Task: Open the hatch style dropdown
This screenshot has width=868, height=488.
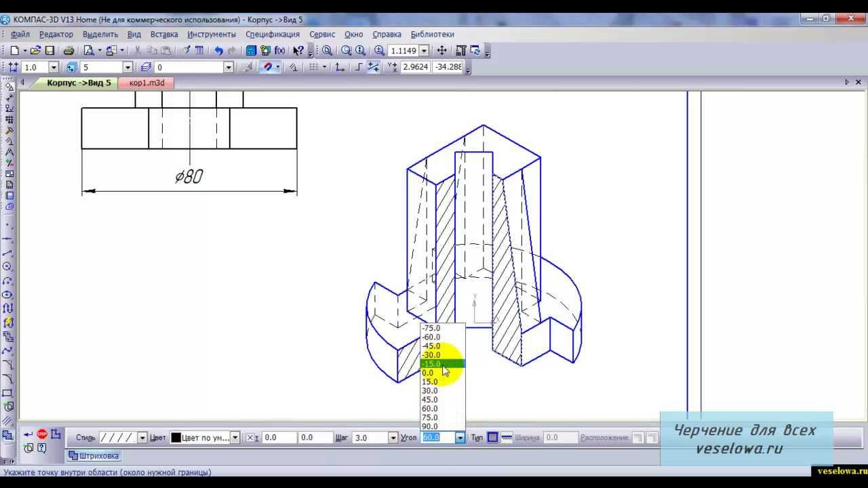Action: [x=142, y=438]
